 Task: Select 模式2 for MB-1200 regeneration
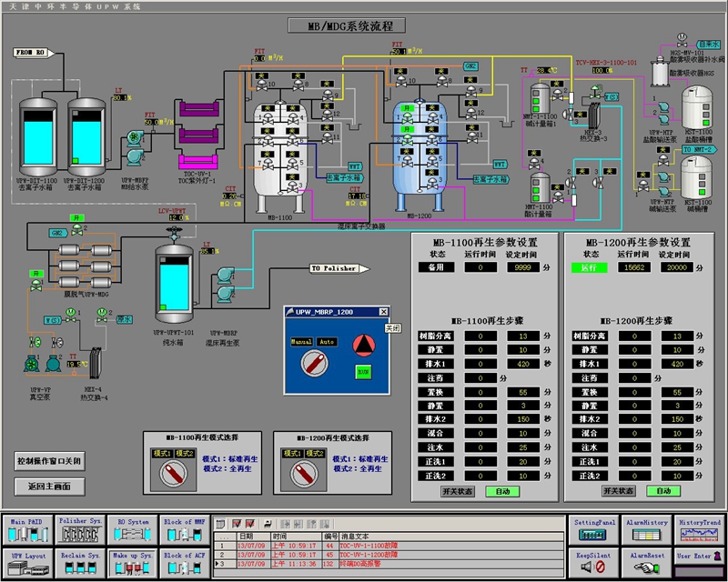pos(315,453)
